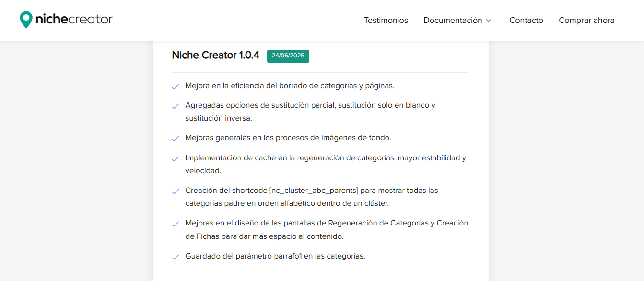Click the checkmark beside "Agregadas opciones de sustitución"

tap(176, 106)
